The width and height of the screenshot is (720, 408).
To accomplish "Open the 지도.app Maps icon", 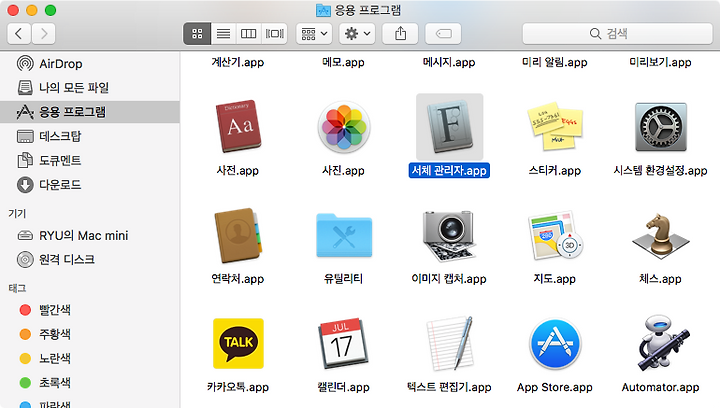I will coord(555,235).
